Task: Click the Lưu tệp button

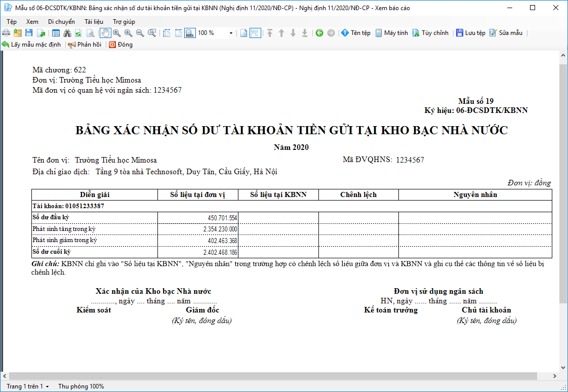Action: [x=471, y=33]
